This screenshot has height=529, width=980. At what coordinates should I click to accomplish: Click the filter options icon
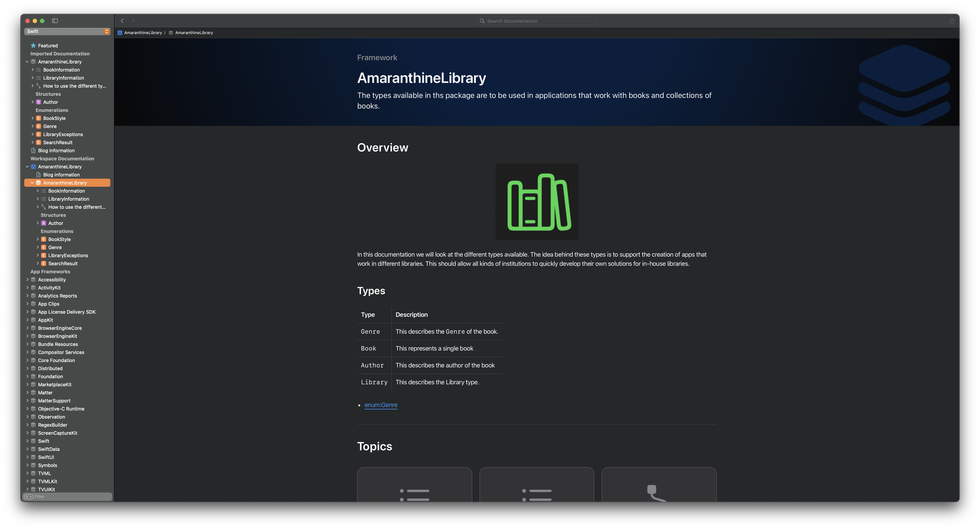(x=29, y=497)
